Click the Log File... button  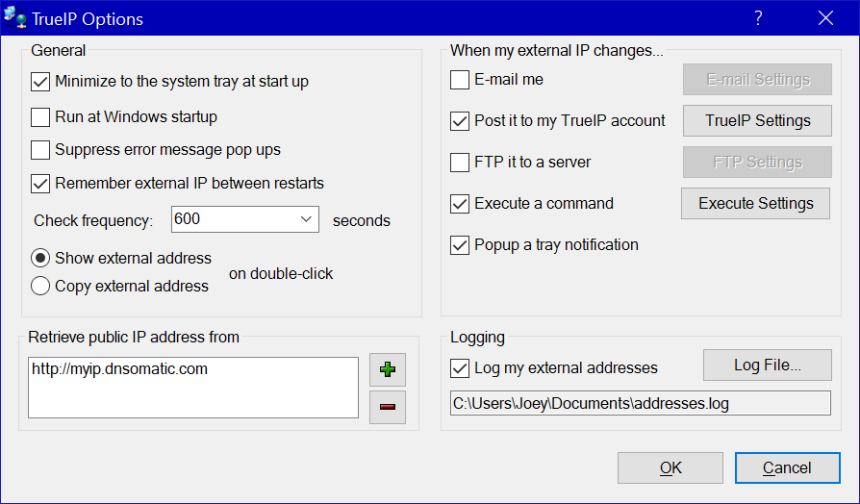[x=767, y=365]
